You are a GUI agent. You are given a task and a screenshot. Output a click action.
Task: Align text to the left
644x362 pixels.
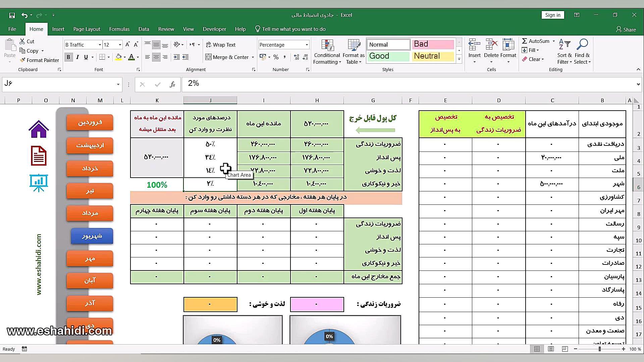click(147, 57)
